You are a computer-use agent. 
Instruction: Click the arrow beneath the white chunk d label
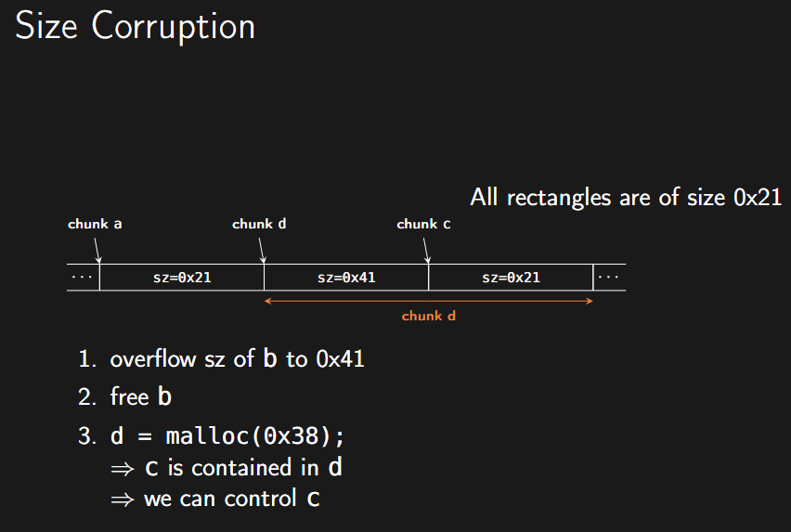[262, 250]
